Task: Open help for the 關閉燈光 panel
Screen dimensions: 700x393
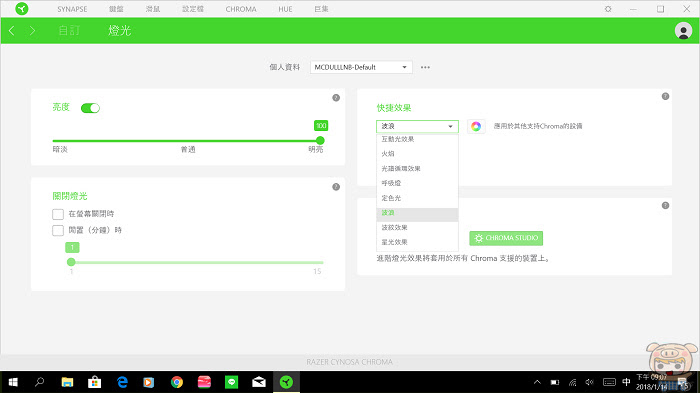Action: 336,187
